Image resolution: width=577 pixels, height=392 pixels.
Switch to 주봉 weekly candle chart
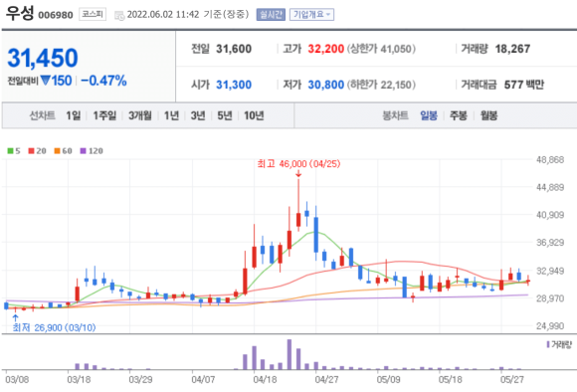coord(459,115)
